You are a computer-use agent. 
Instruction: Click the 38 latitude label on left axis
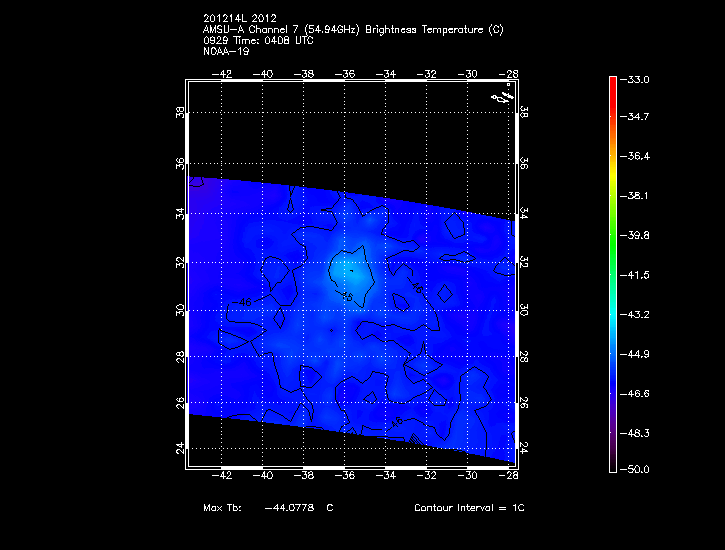click(181, 114)
